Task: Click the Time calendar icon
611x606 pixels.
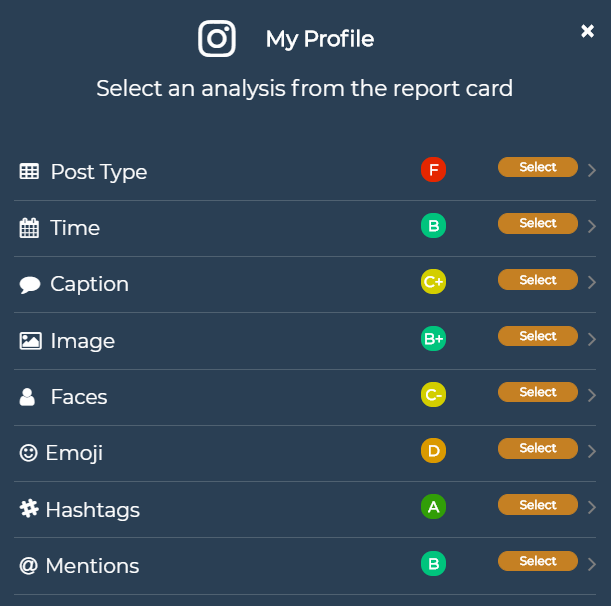Action: point(29,228)
